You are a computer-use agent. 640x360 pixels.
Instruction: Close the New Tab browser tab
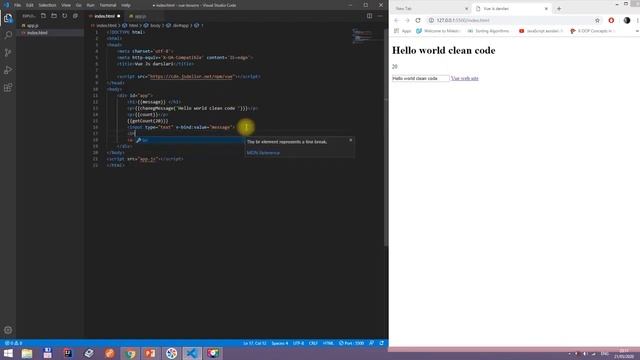pos(467,9)
